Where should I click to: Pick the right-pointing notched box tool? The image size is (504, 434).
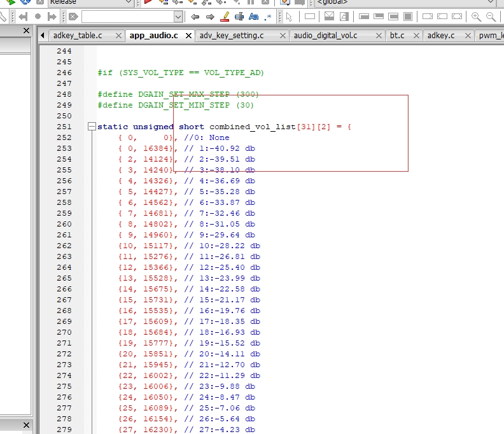pos(428,17)
